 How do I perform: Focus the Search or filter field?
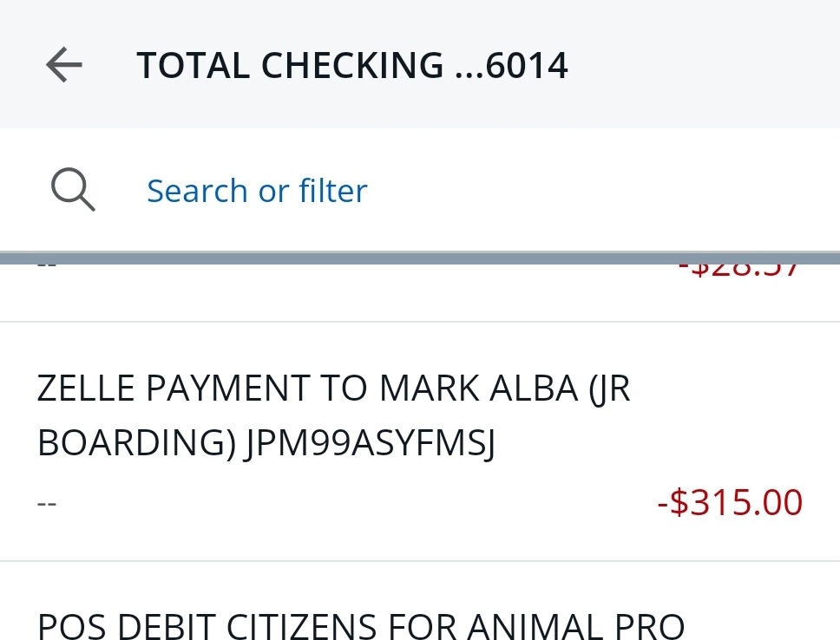pos(257,191)
